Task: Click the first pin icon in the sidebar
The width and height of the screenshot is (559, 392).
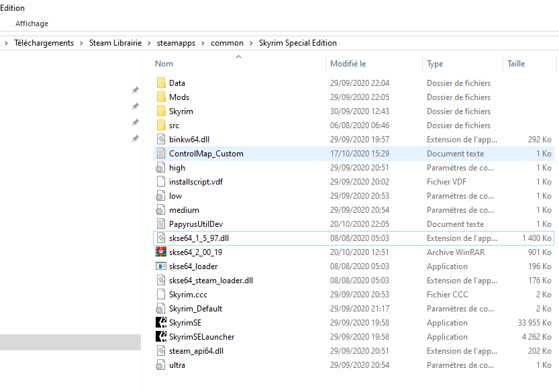Action: [135, 90]
